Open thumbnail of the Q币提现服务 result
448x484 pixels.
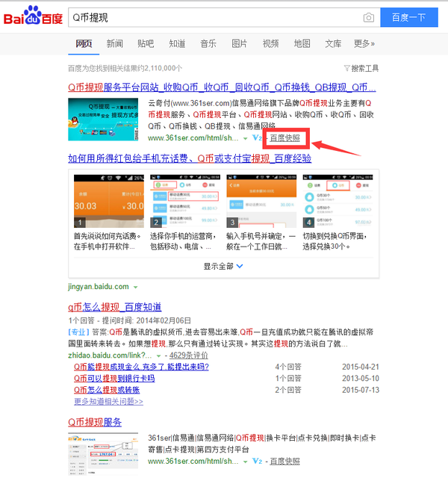click(x=104, y=451)
